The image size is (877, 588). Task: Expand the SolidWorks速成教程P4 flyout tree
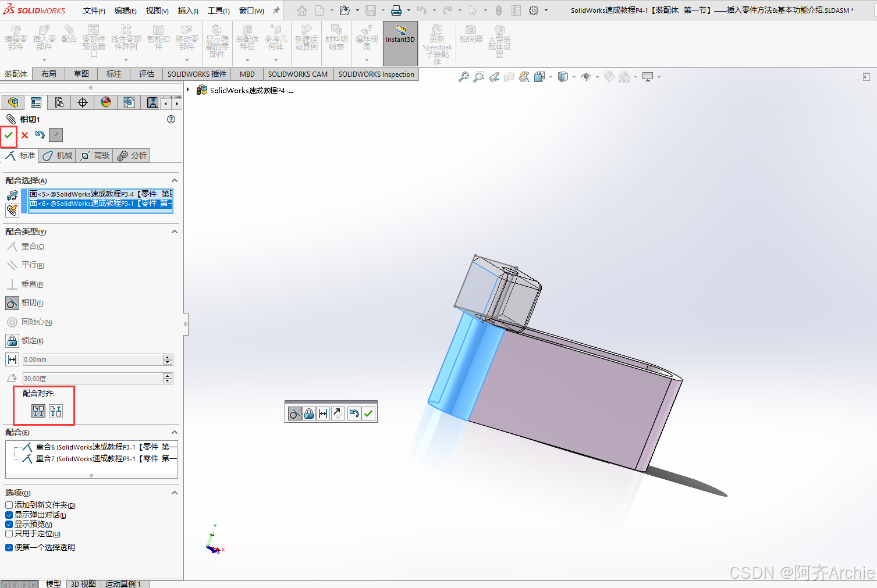click(x=188, y=90)
